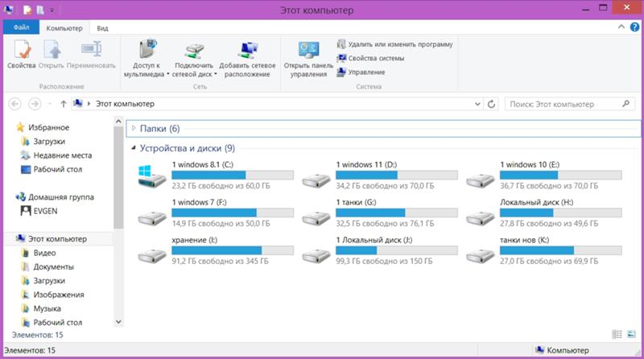Viewport: 644px width, 359px height.
Task: Select drive 1 windows 10 (E:)
Action: point(544,175)
